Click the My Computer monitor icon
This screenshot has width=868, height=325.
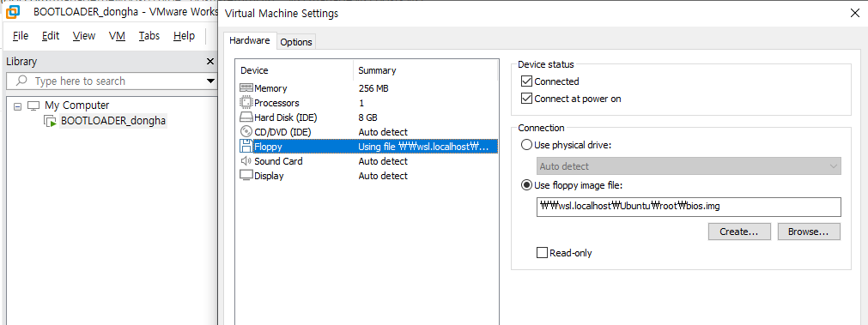point(33,105)
